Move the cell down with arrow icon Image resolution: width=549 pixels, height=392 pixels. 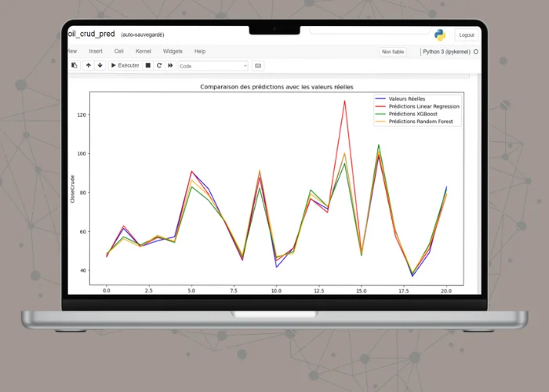[100, 66]
